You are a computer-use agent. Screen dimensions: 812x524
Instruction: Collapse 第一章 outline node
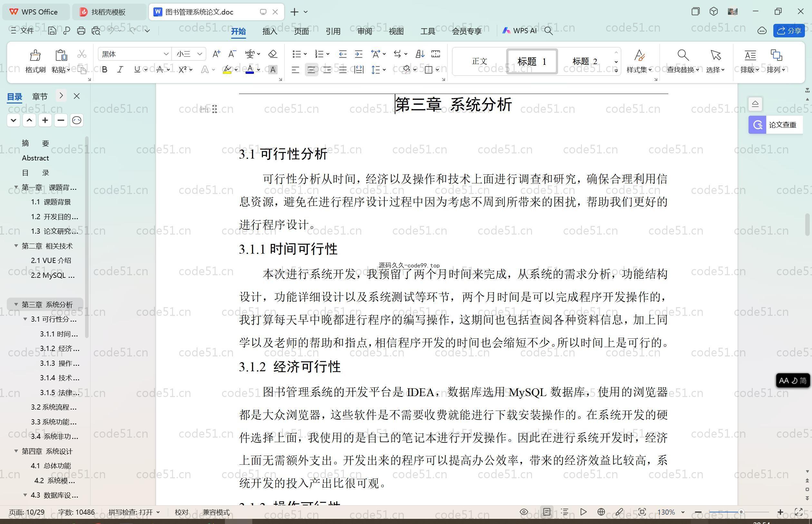[16, 187]
